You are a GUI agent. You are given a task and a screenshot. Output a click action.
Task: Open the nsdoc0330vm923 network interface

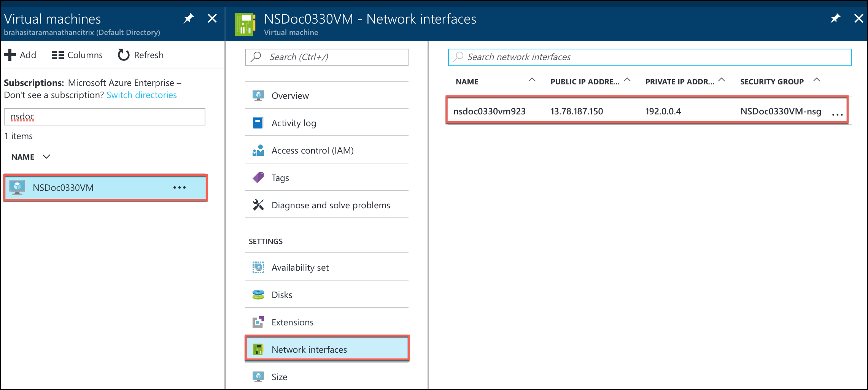pyautogui.click(x=489, y=111)
